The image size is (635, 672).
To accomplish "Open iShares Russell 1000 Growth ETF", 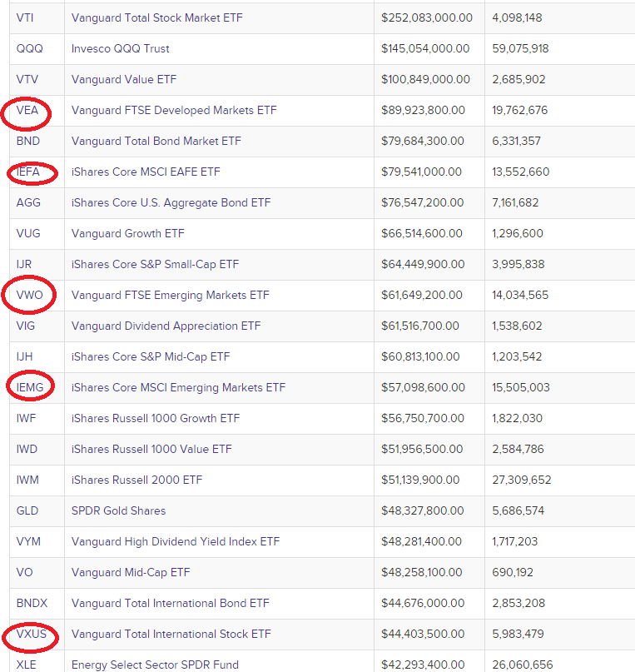I will 156,418.
